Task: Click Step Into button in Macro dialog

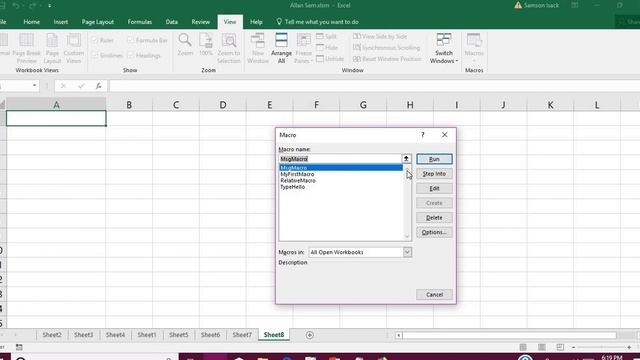Action: tap(434, 174)
